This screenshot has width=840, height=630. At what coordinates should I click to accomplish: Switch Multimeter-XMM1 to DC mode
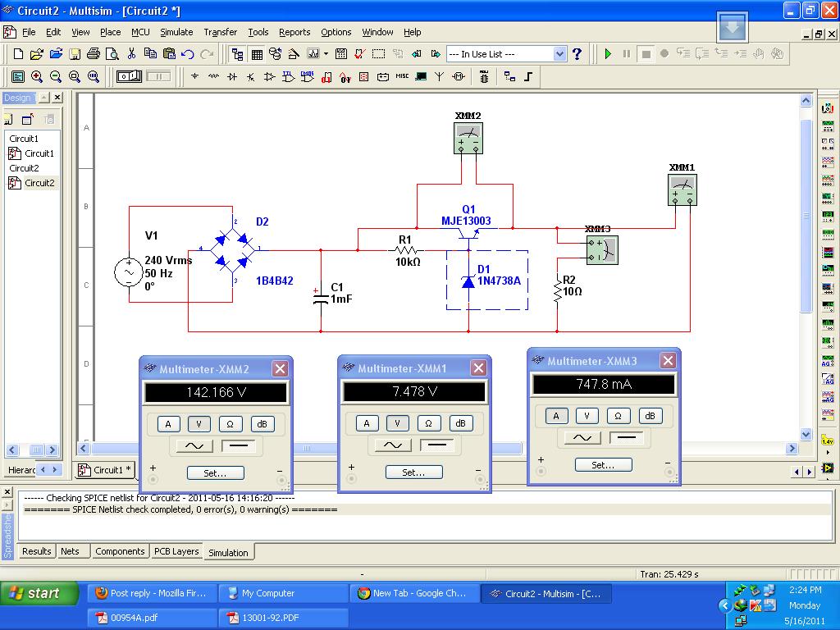pos(436,445)
